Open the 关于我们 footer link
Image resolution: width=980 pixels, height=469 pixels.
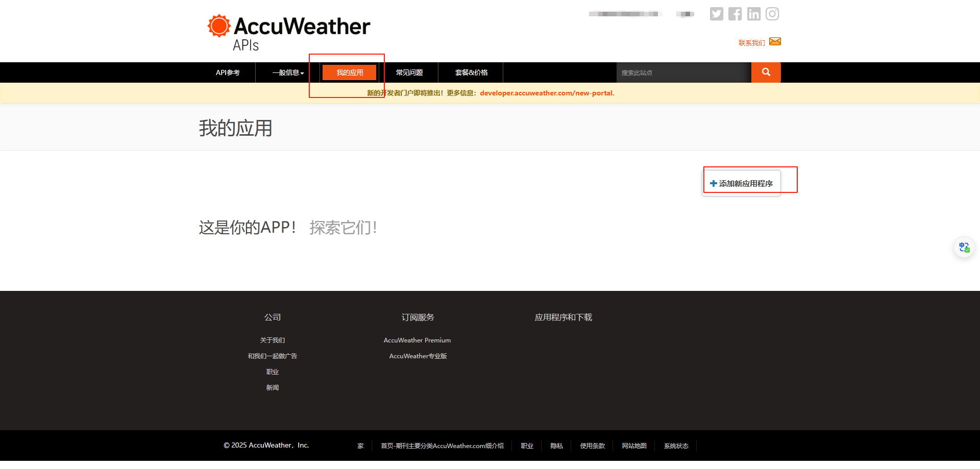272,340
